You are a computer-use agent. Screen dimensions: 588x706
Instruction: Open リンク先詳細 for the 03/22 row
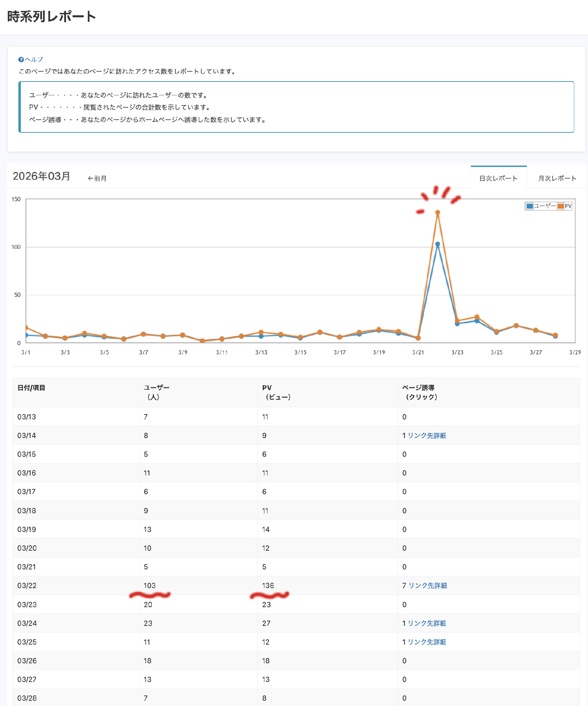[427, 586]
